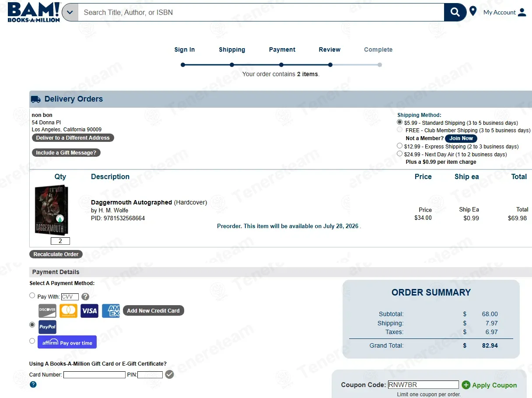Click the Recalculate Order button
The height and width of the screenshot is (398, 532).
tap(56, 254)
